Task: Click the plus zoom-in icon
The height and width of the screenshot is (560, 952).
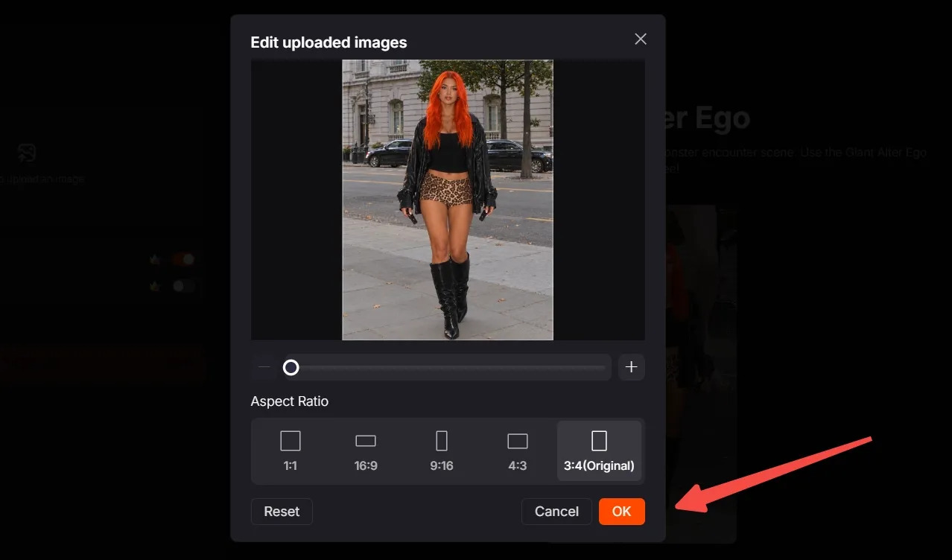Action: (632, 367)
